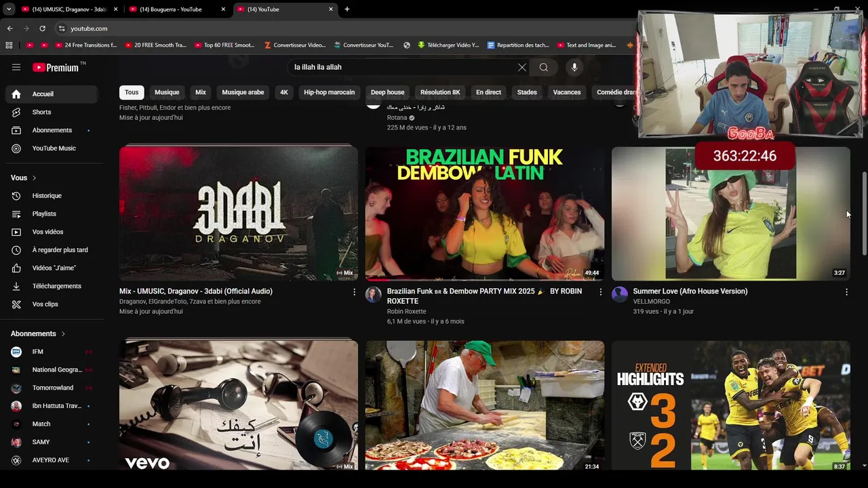Go to Rotana channel name
This screenshot has height=488, width=868.
click(x=397, y=117)
